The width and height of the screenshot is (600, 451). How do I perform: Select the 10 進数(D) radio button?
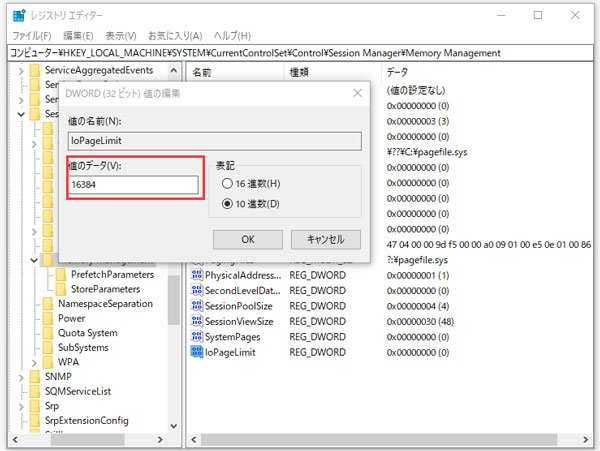(x=227, y=204)
